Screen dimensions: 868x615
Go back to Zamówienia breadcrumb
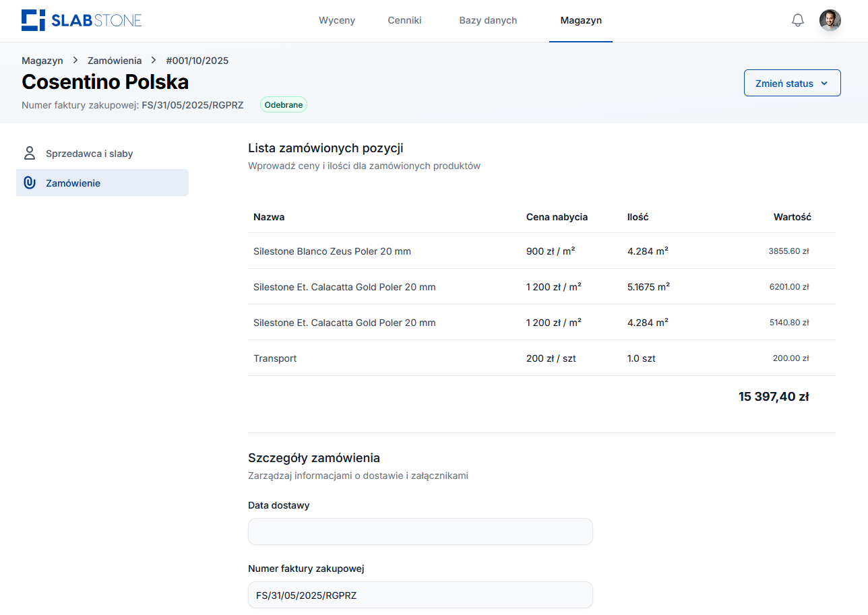115,61
